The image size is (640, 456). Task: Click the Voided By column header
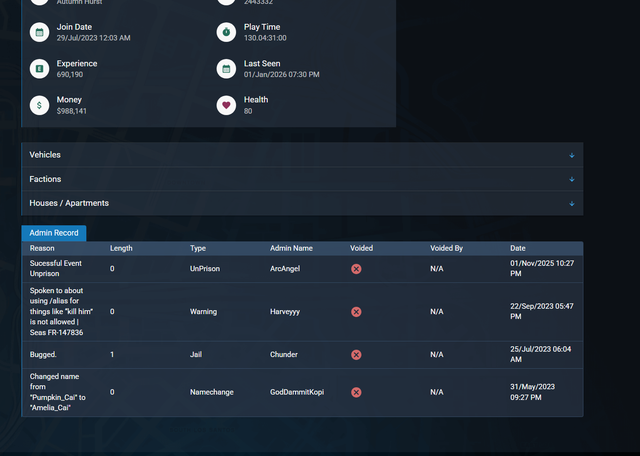click(x=447, y=248)
